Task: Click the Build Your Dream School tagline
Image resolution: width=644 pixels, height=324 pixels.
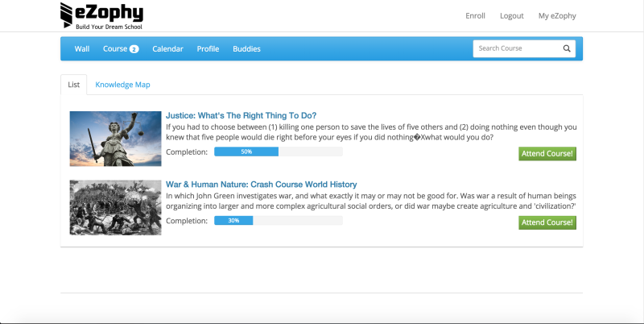Action: click(109, 27)
